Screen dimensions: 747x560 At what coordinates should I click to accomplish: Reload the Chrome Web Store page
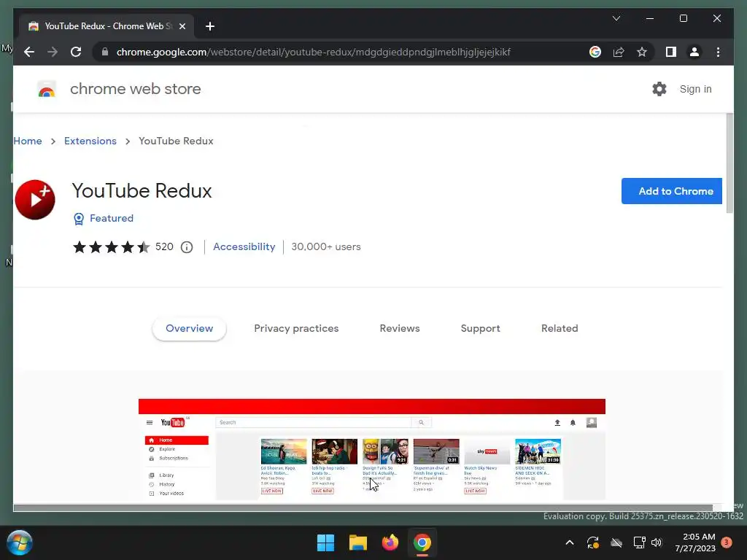pos(76,52)
